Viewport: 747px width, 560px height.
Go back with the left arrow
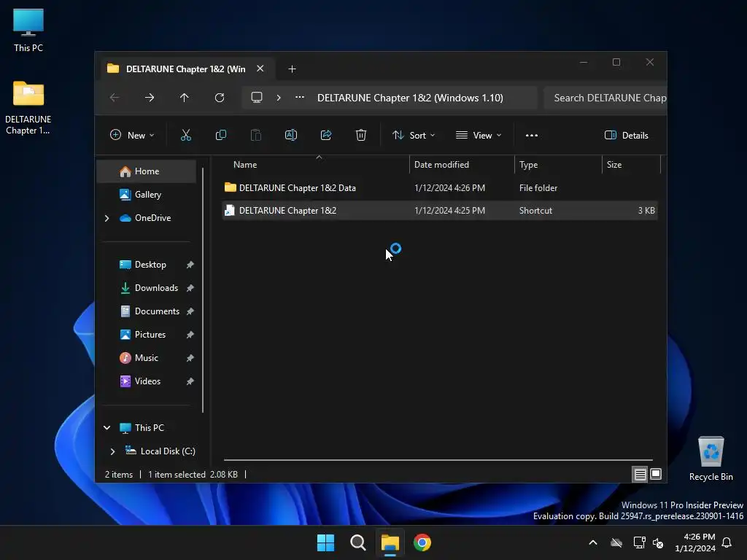(115, 98)
